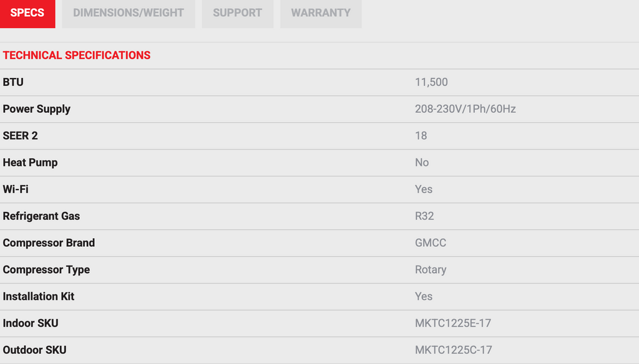Click the R32 refrigerant gas value
Viewport: 639px width, 364px height.
(x=424, y=216)
